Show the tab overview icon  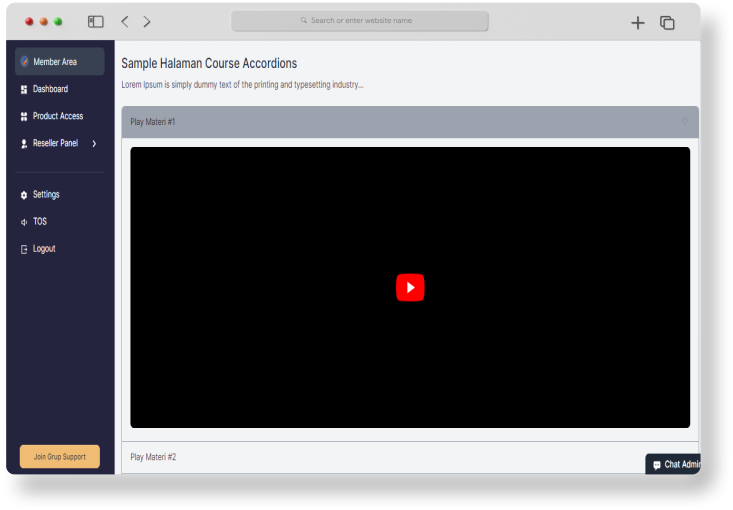(x=668, y=22)
